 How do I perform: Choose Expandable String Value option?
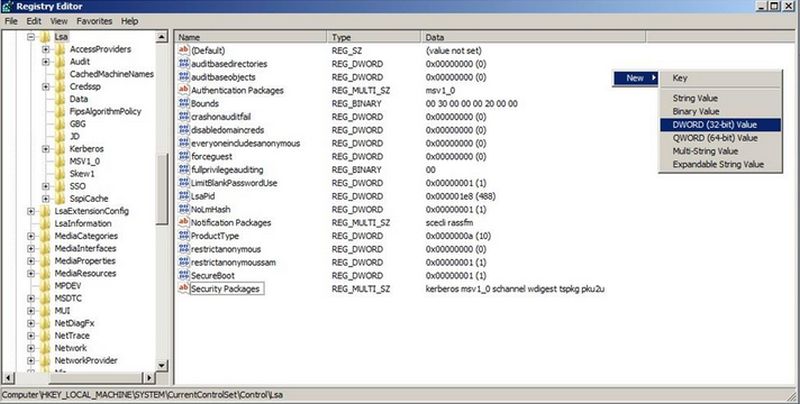[x=720, y=165]
